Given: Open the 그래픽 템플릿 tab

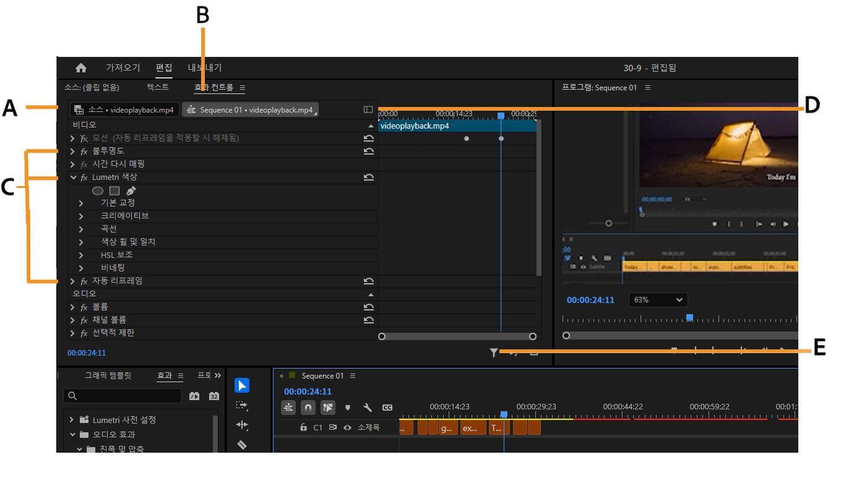Looking at the screenshot, I should (108, 375).
